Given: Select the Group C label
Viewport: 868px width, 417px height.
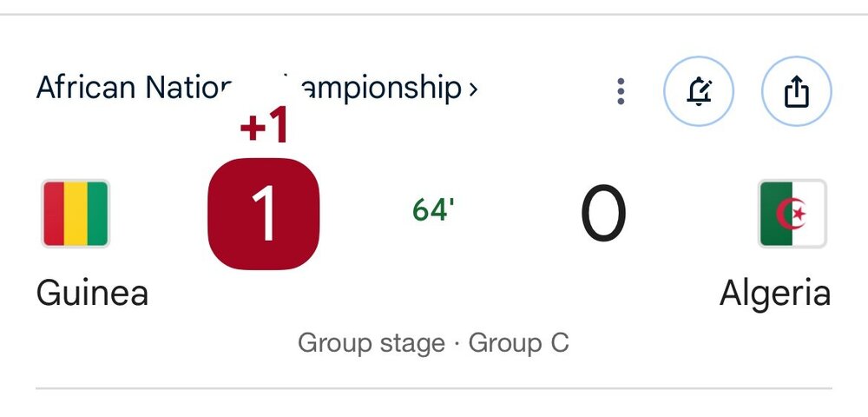Looking at the screenshot, I should click(x=519, y=342).
